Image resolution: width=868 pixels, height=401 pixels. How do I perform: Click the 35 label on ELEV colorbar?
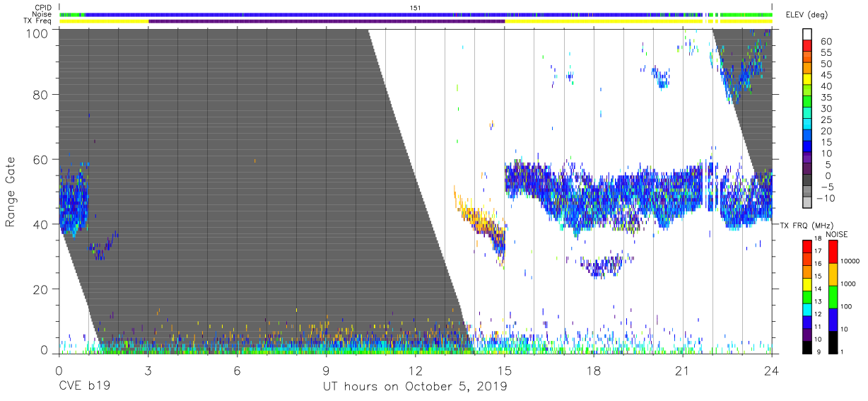click(x=826, y=98)
